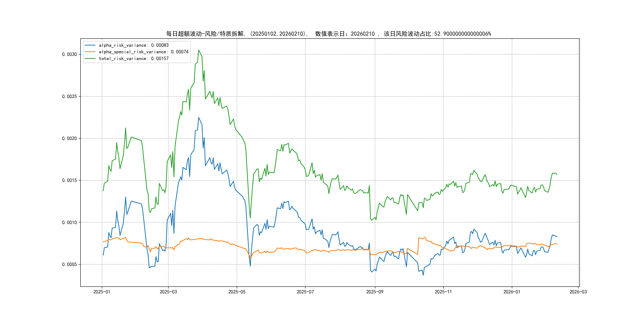Click the blue alpha_risk_variance legend line
The image size is (644, 322).
[x=90, y=45]
